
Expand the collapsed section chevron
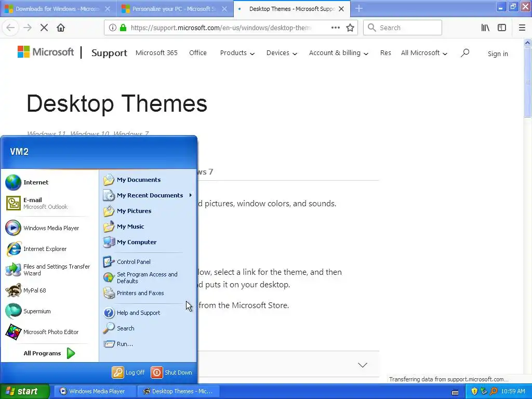362,365
